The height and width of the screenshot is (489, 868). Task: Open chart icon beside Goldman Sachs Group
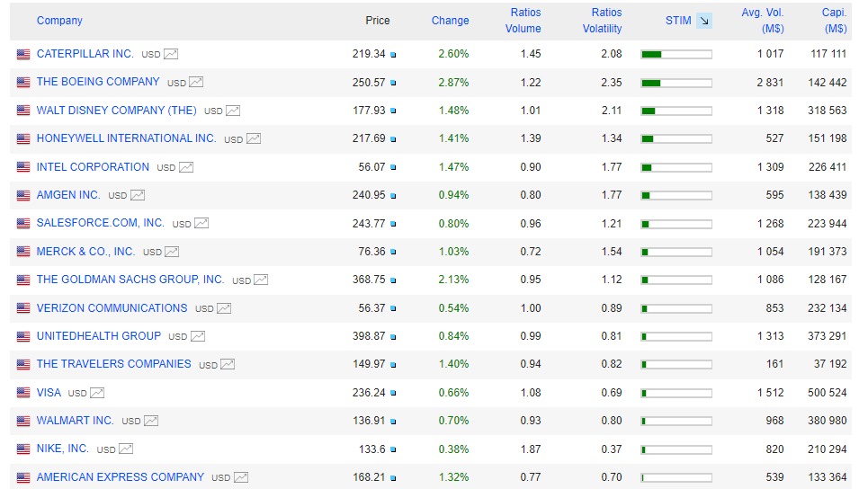(261, 280)
